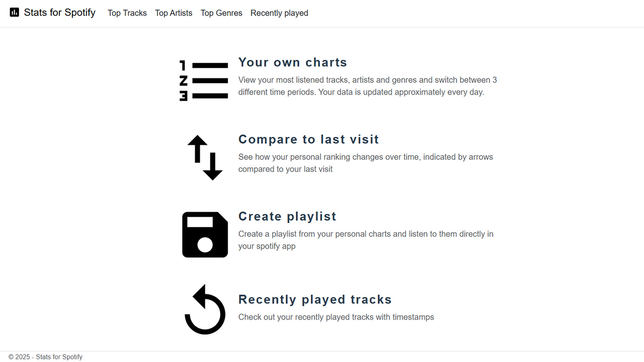The image size is (644, 362).
Task: Click the circular arrow recently played icon
Action: pyautogui.click(x=205, y=309)
